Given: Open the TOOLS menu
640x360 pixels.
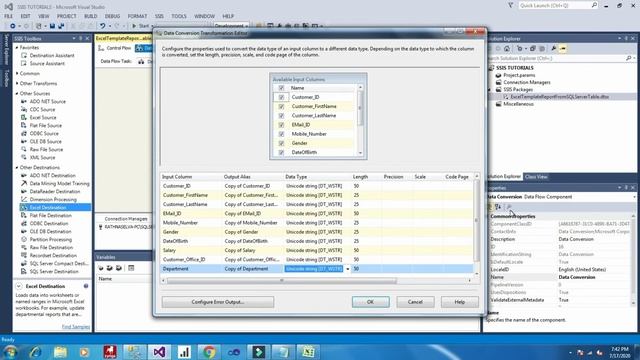Looking at the screenshot, I should tap(179, 16).
